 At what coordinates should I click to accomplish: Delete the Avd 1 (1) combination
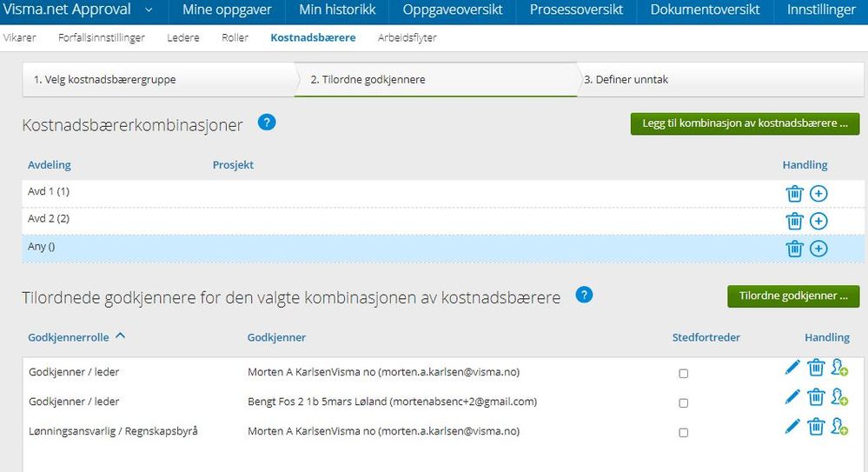794,193
